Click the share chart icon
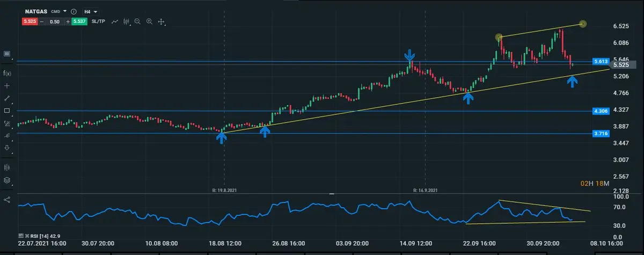Image resolution: width=644 pixels, height=255 pixels. coord(8,200)
